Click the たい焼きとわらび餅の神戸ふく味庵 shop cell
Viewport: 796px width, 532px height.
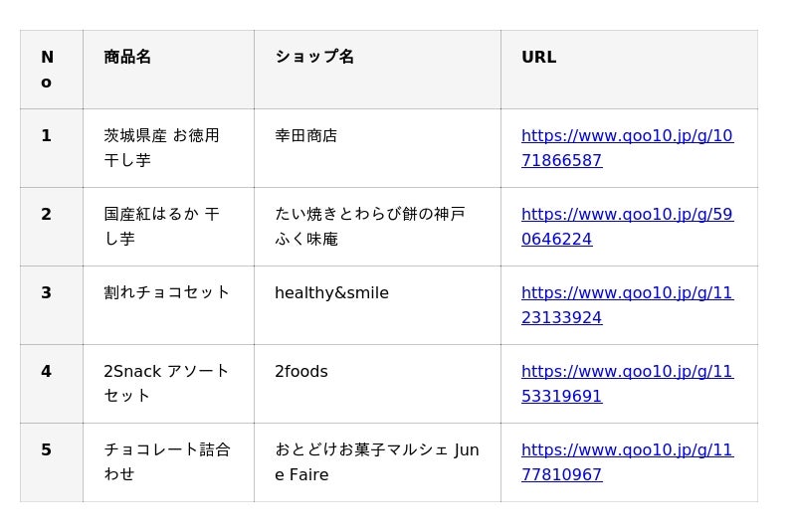pyautogui.click(x=369, y=226)
